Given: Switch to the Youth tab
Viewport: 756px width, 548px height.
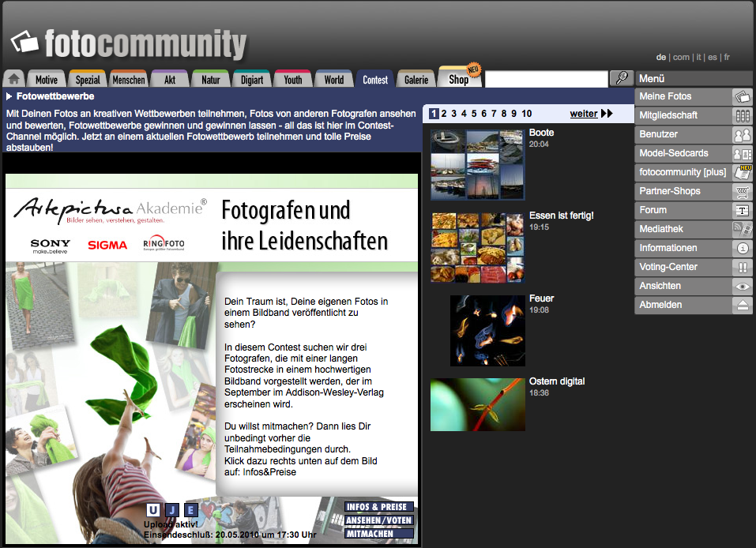Looking at the screenshot, I should [292, 80].
